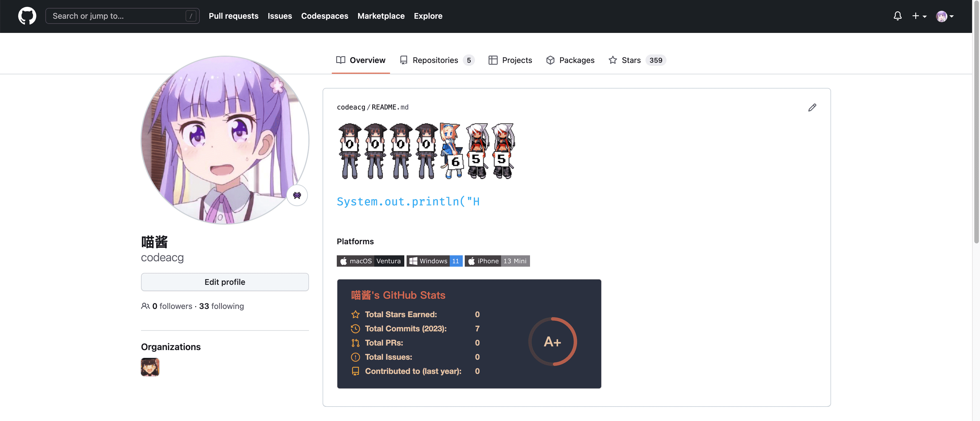The width and height of the screenshot is (980, 421).
Task: Click the page vertical scrollbar
Action: coord(976,122)
